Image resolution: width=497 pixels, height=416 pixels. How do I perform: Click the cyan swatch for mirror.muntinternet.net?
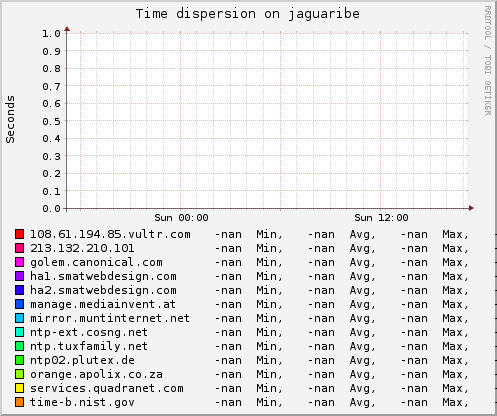(x=19, y=318)
